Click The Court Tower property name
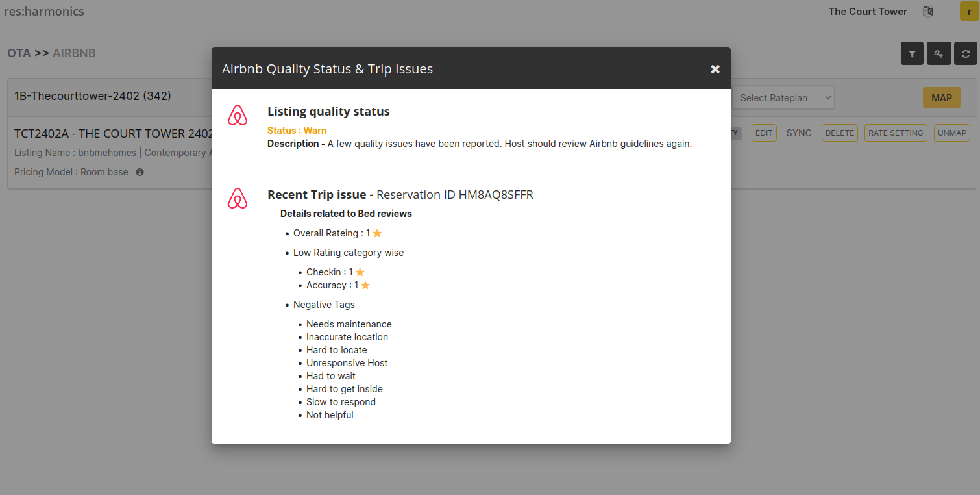This screenshot has width=980, height=495. click(x=868, y=12)
